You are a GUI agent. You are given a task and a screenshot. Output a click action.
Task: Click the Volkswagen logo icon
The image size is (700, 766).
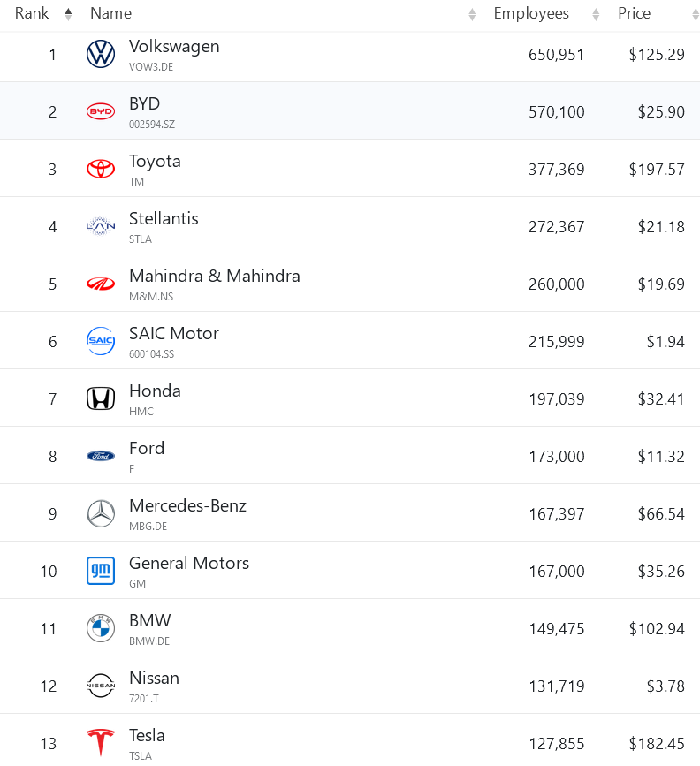[x=101, y=54]
